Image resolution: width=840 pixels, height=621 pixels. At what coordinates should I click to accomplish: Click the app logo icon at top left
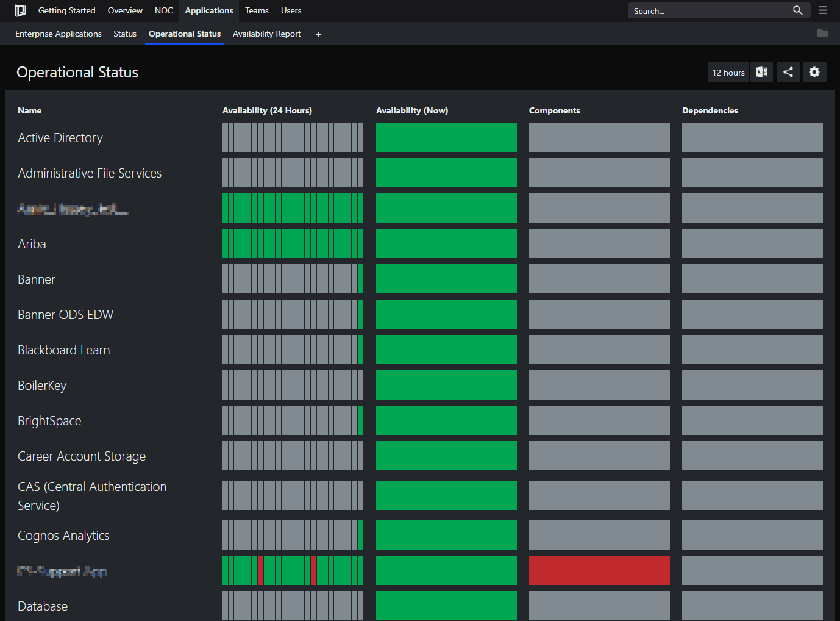click(20, 10)
